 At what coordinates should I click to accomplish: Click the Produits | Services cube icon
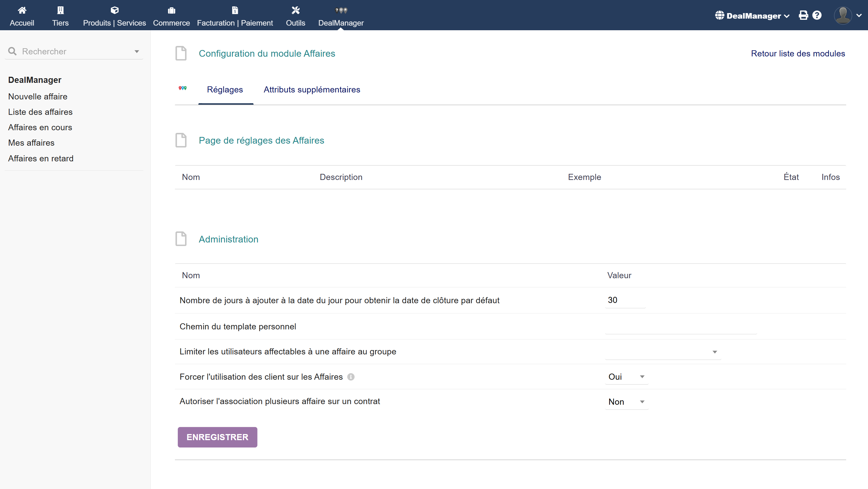(115, 10)
